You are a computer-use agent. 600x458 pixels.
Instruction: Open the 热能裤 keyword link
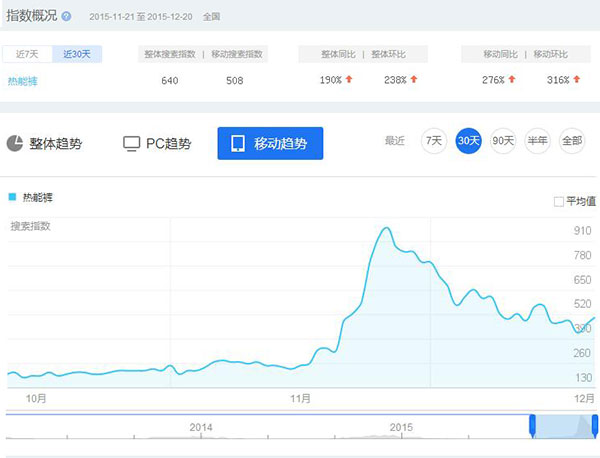(23, 81)
